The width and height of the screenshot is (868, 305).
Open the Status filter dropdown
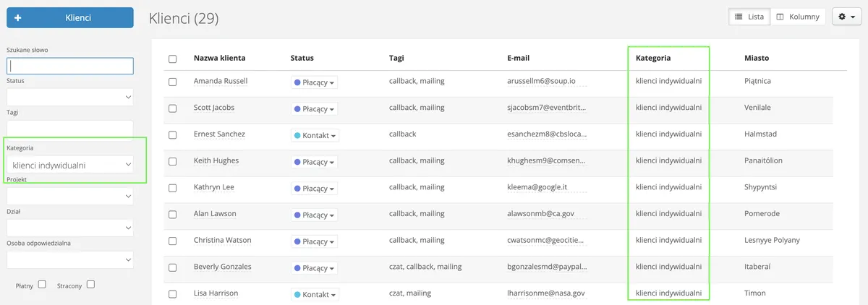[x=69, y=97]
